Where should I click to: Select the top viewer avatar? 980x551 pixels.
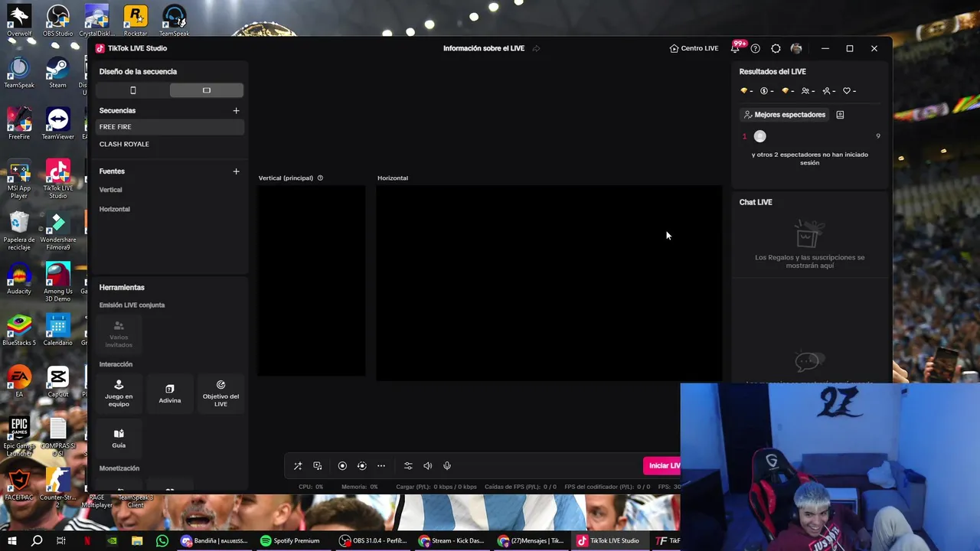click(x=759, y=136)
